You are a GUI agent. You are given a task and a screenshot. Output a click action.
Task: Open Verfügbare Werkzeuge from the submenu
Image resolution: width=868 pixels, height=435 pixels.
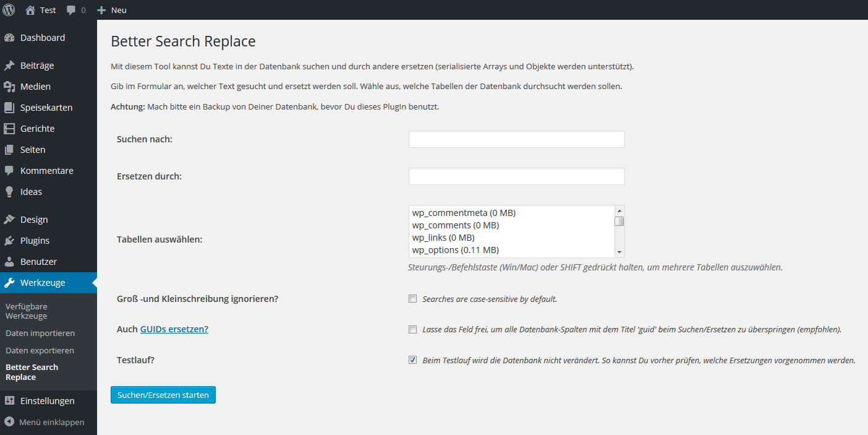[x=27, y=311]
